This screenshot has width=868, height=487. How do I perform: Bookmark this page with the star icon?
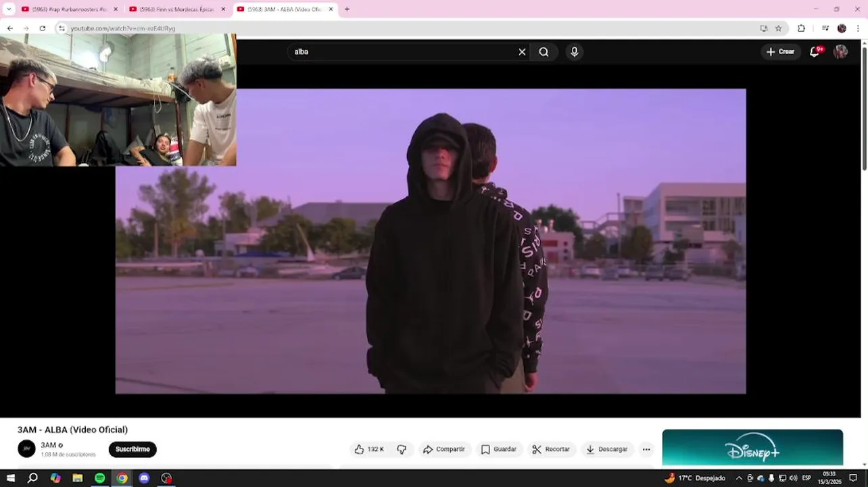point(778,28)
